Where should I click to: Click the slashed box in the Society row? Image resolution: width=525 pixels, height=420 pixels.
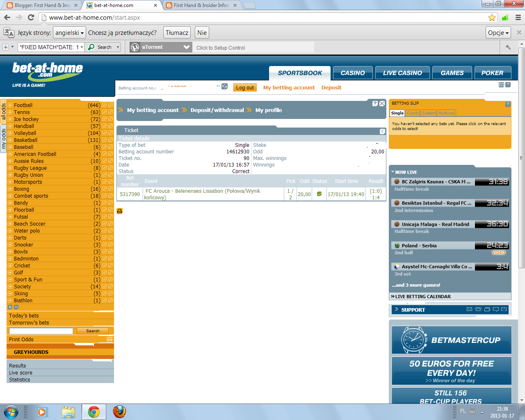tap(110, 286)
